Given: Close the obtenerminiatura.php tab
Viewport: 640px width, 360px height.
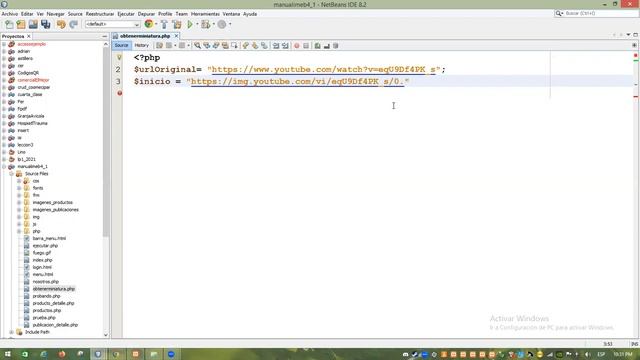Looking at the screenshot, I should (176, 36).
